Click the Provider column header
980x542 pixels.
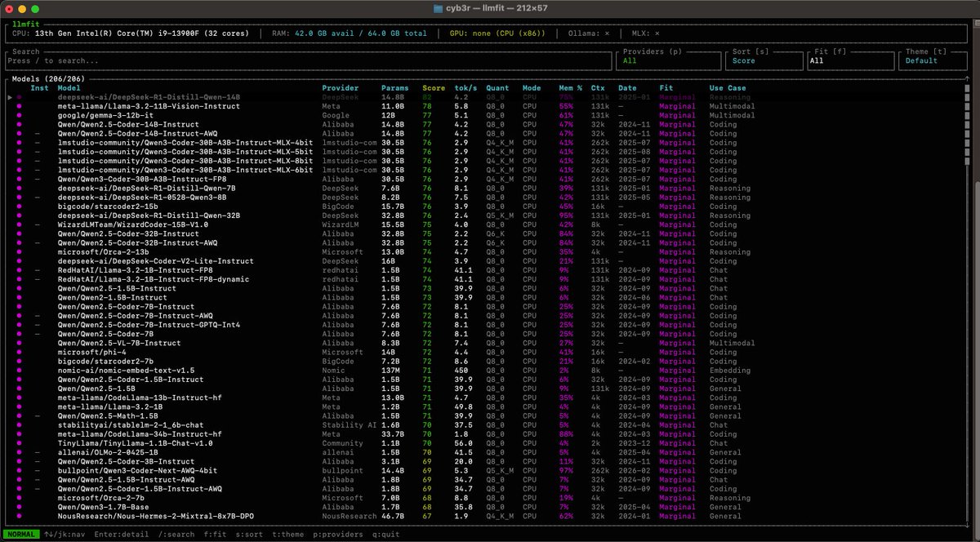coord(341,88)
